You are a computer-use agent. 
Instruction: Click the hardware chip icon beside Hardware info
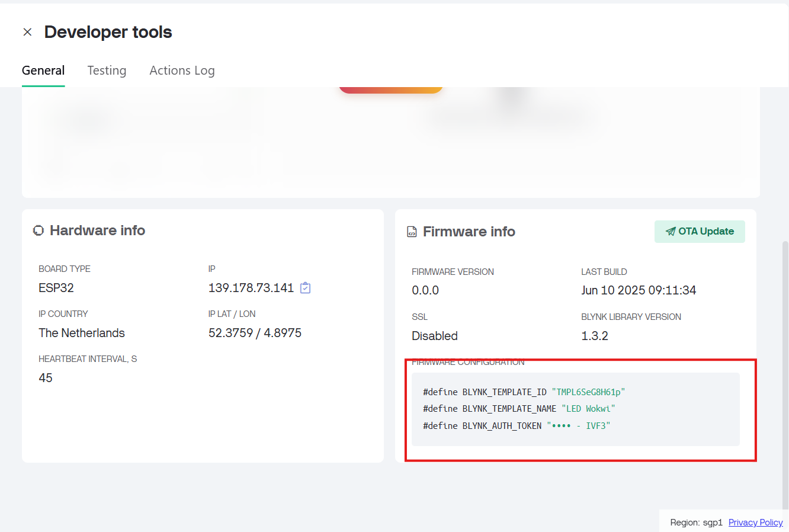pos(38,230)
